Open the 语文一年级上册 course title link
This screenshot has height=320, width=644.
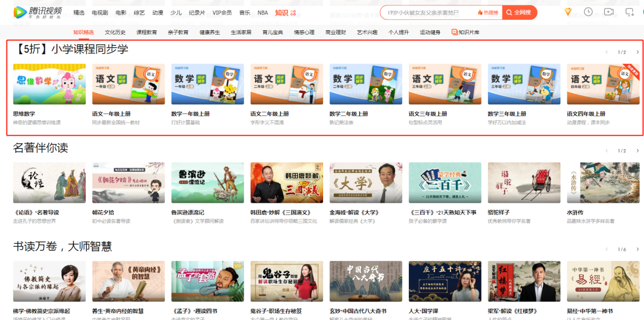click(x=111, y=114)
